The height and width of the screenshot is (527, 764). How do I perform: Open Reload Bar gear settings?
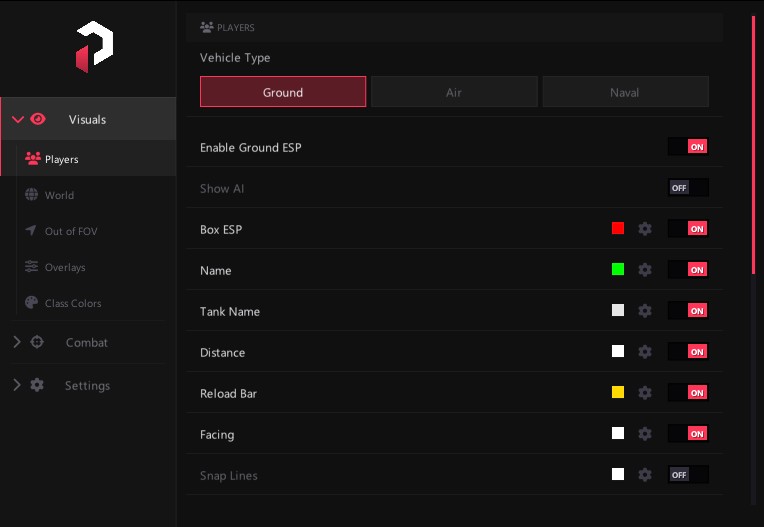pos(645,393)
